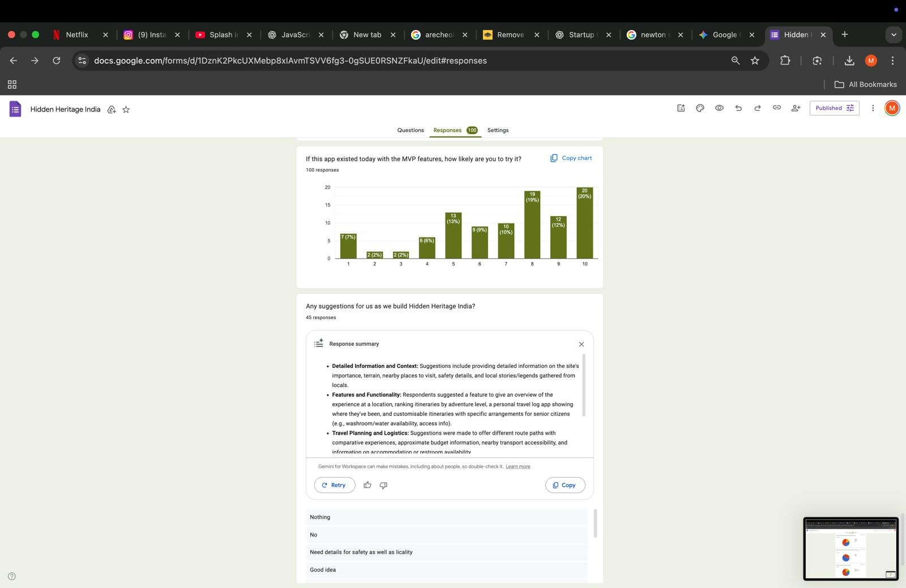Close the Response summary panel
The image size is (906, 588).
(x=581, y=344)
